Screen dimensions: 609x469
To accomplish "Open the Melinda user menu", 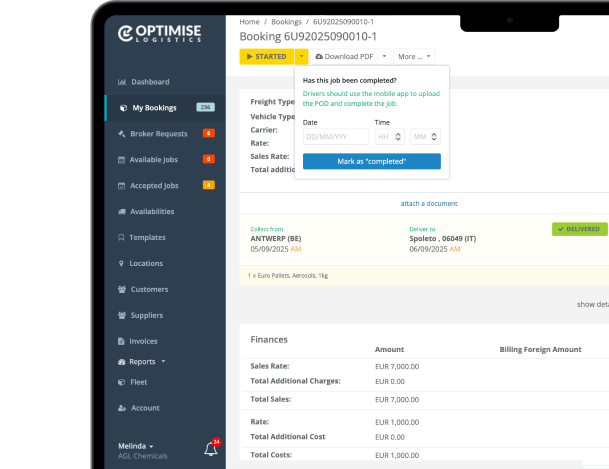I will coord(136,445).
